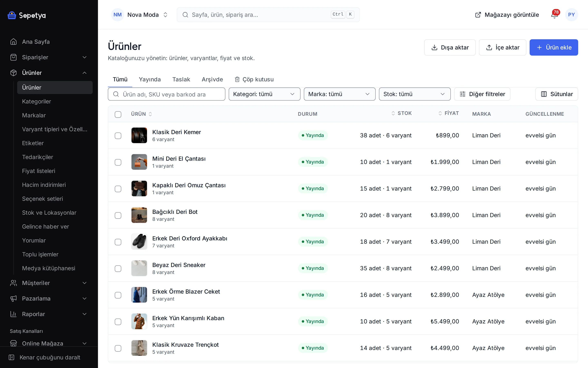Viewport: 588px width, 368px height.
Task: Click the Sepetya logo icon
Action: point(12,15)
